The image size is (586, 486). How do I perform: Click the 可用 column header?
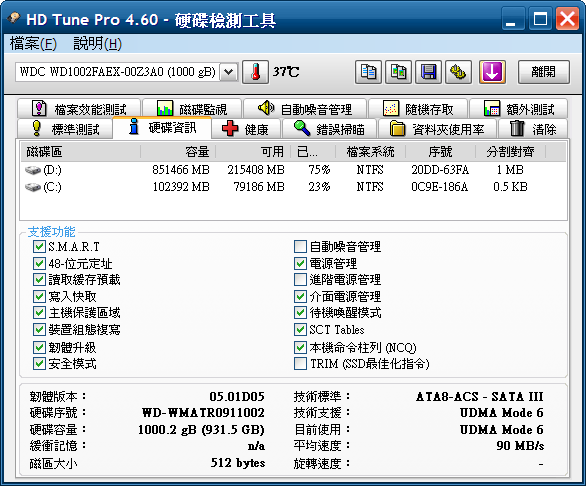click(x=253, y=152)
